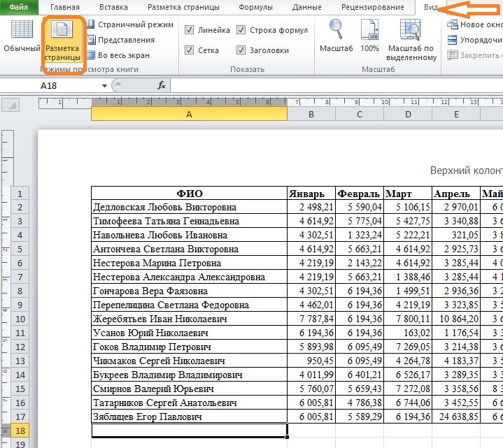Select cell Тимофеева Татьяна Геннадьевна
Screen dimensions: 503x448
[x=190, y=221]
